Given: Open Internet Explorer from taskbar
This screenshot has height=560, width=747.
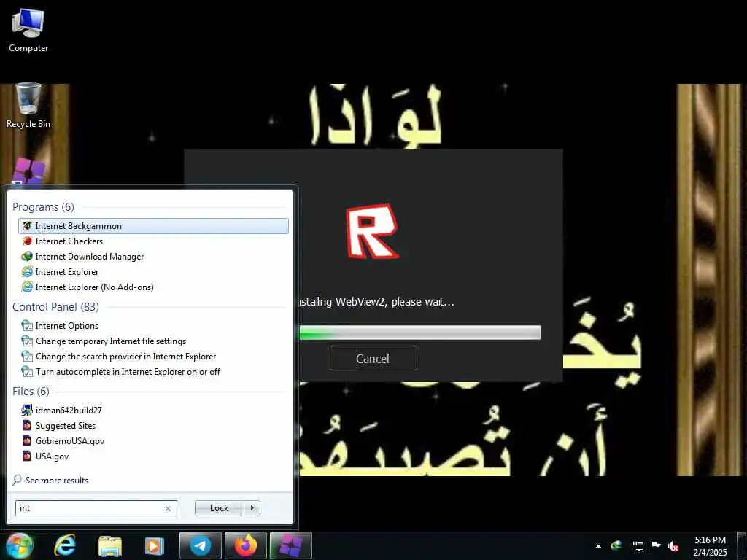Looking at the screenshot, I should [x=65, y=545].
